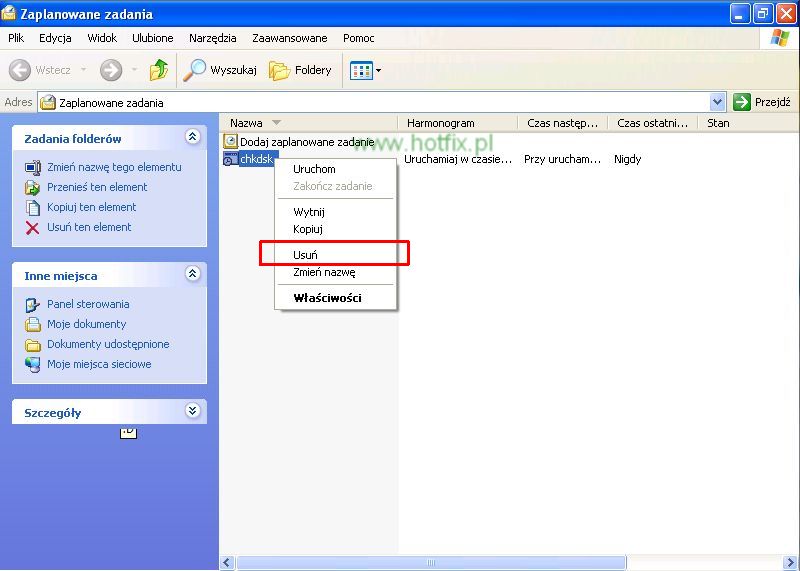This screenshot has width=800, height=571.
Task: Collapse the Inne miejsca panel
Action: tap(193, 274)
